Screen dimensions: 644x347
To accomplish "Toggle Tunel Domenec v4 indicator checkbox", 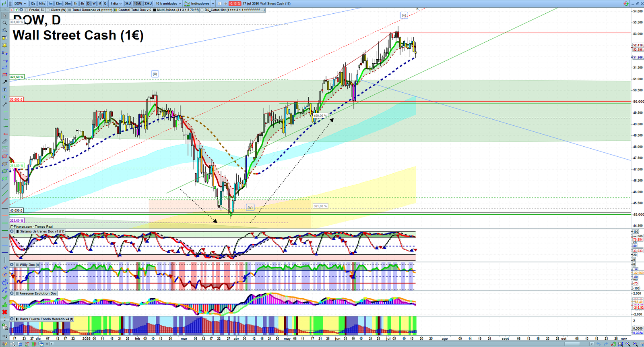I will pos(70,10).
